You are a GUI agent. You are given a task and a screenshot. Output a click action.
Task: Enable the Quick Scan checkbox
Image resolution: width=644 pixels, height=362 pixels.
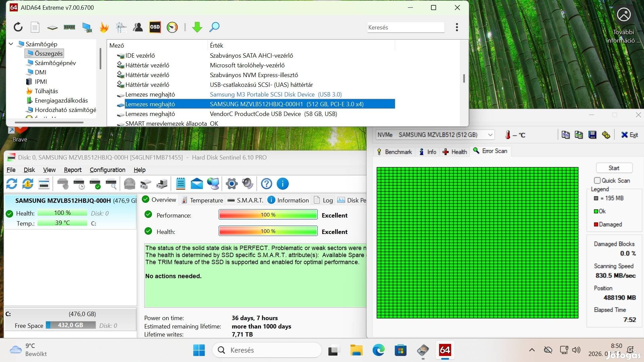point(597,180)
